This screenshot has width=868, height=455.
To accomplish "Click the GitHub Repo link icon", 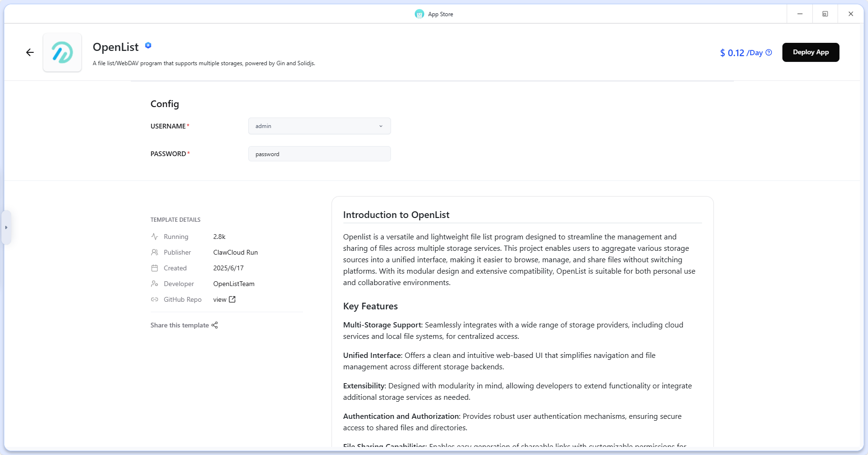I will [155, 299].
